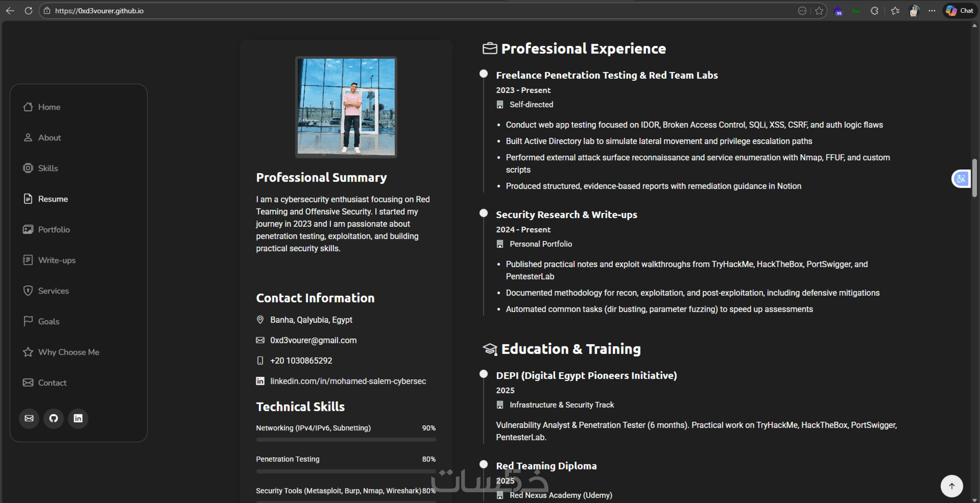Viewport: 980px width, 503px height.
Task: Refresh the page in the browser
Action: (x=28, y=11)
